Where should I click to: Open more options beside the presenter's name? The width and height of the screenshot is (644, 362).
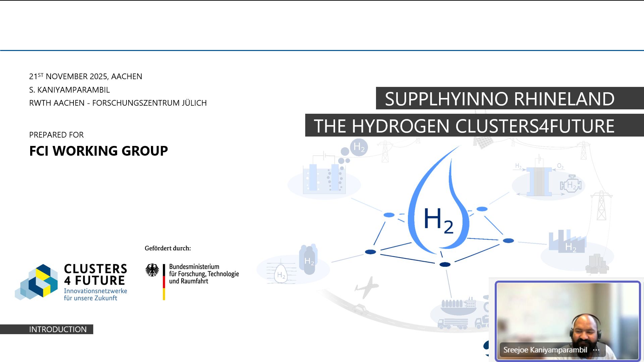[596, 350]
